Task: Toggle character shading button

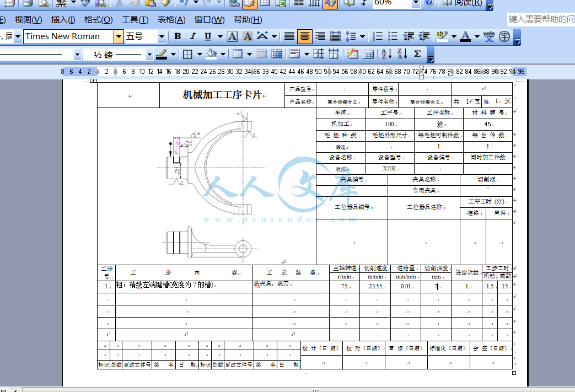Action: coord(248,36)
